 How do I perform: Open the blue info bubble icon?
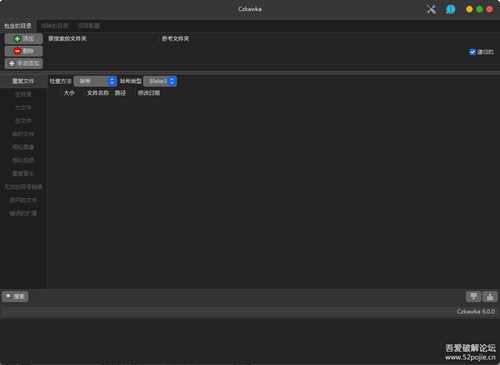coord(450,9)
